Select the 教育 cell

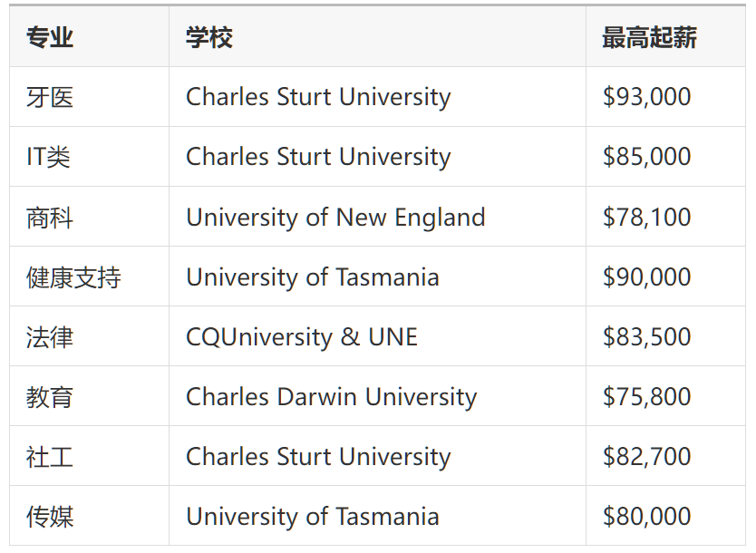coord(50,397)
